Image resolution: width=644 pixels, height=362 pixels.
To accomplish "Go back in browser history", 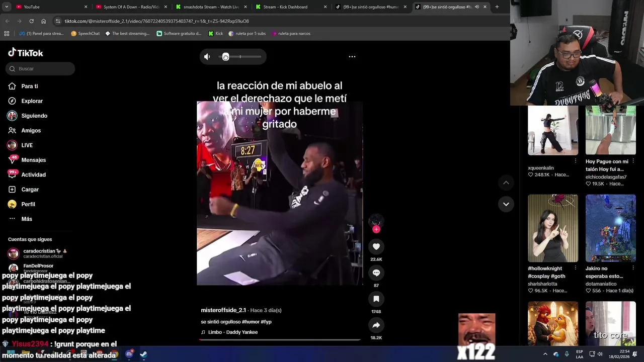I will (7, 21).
